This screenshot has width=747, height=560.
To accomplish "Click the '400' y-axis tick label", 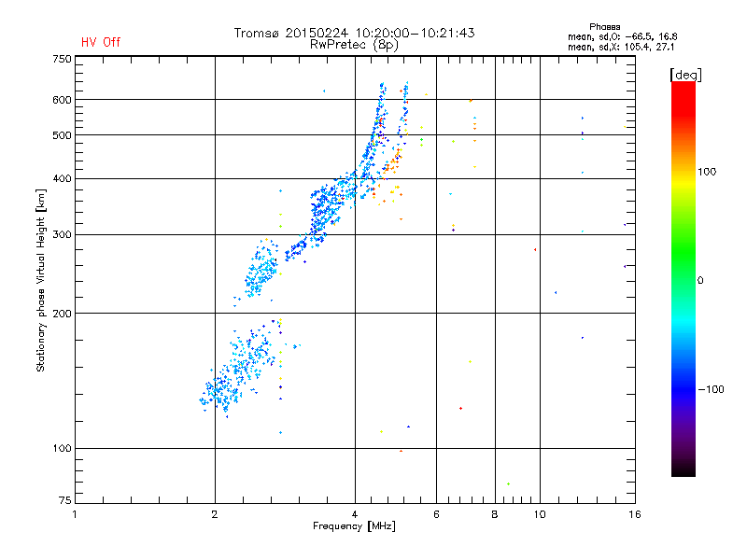I will (62, 179).
